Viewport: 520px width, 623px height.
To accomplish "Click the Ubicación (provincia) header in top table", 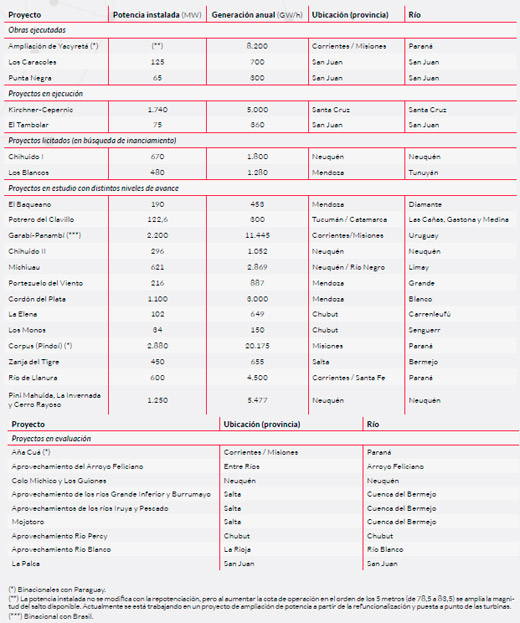I will point(350,15).
